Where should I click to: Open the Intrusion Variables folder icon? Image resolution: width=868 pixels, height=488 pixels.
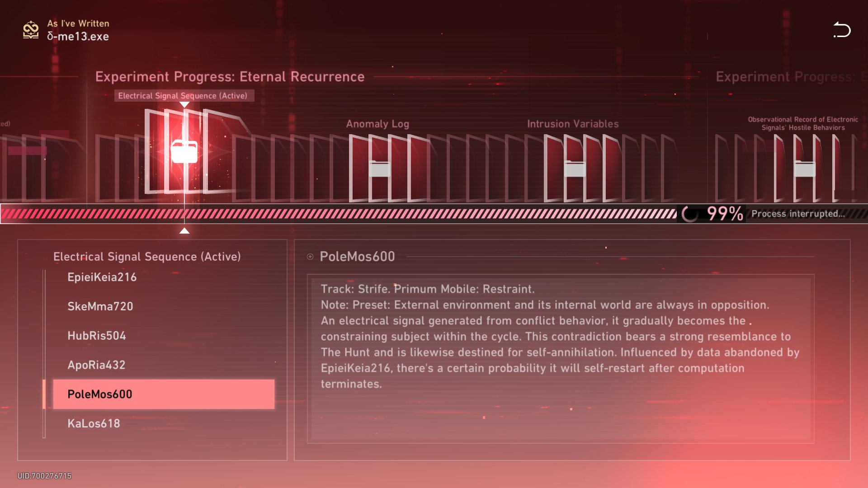point(575,169)
